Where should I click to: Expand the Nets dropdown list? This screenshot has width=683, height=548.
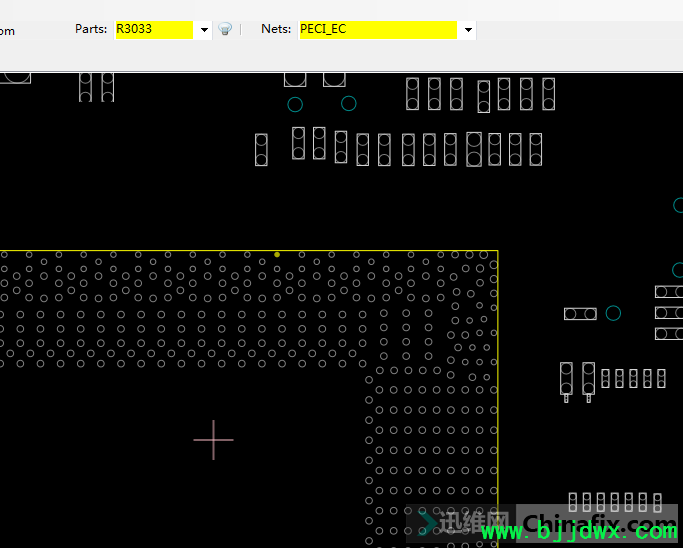click(x=468, y=30)
